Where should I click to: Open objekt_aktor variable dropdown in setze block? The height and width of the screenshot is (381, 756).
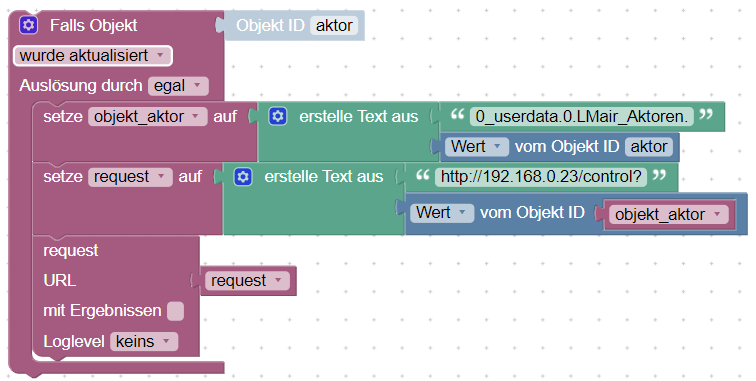pyautogui.click(x=148, y=117)
